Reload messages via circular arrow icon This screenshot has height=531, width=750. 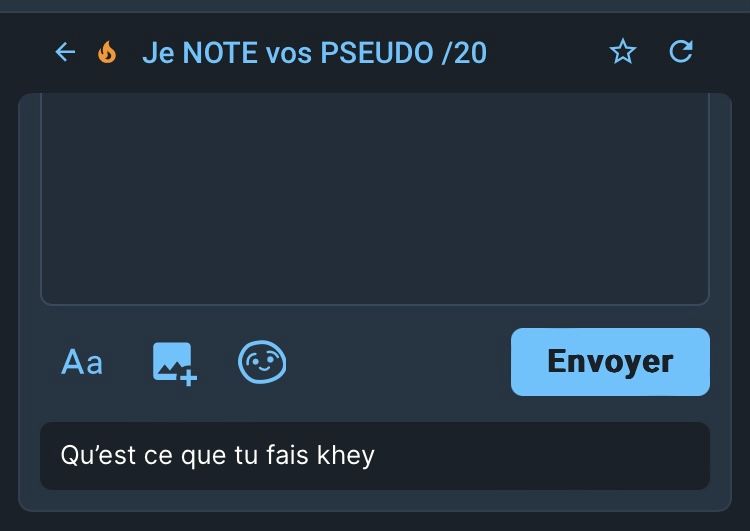point(681,52)
